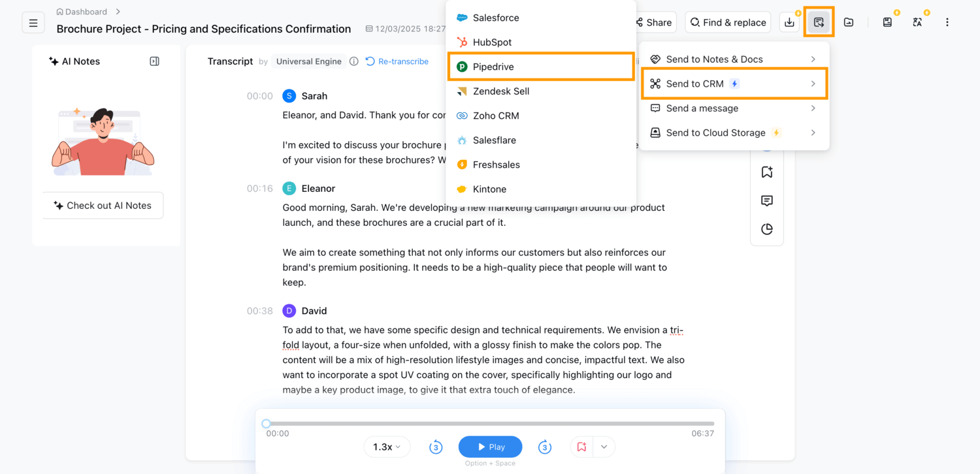Expand the Send to Cloud Storage submenu

[715, 133]
